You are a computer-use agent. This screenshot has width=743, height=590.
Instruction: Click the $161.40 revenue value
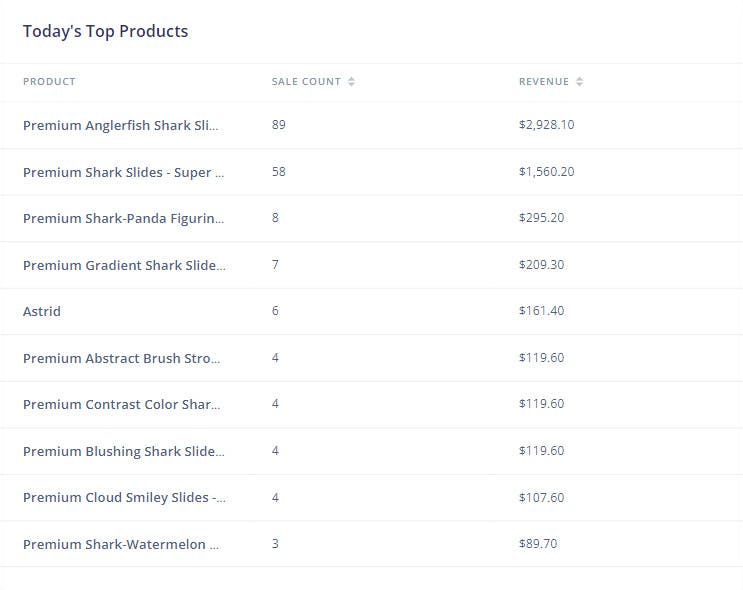(x=542, y=311)
